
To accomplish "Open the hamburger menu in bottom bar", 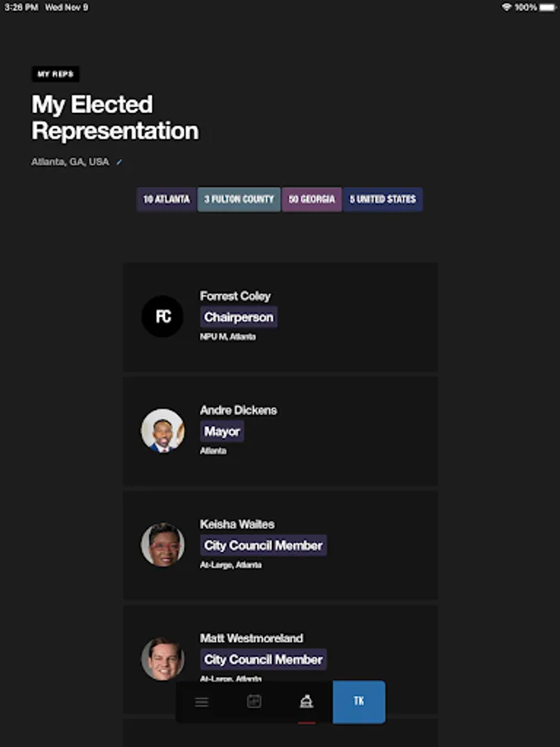I will (202, 702).
